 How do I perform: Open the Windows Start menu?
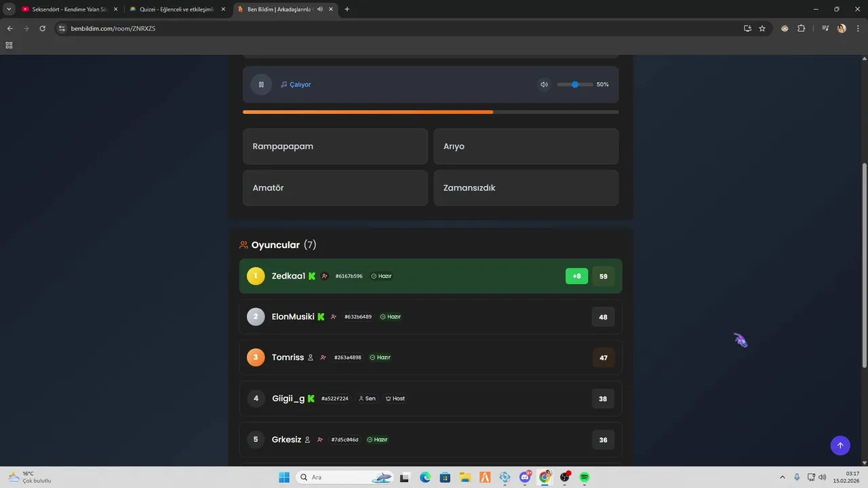point(283,477)
